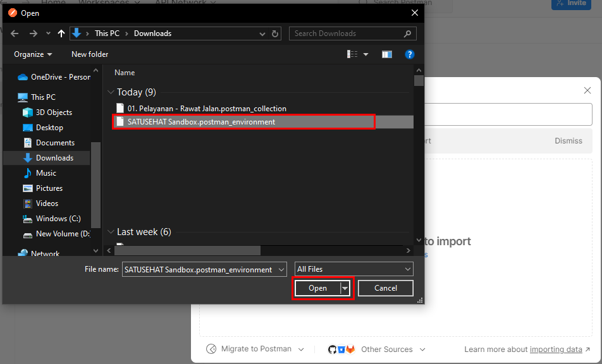Click the Migrate to Postman icon
Image resolution: width=602 pixels, height=364 pixels.
pyautogui.click(x=211, y=349)
